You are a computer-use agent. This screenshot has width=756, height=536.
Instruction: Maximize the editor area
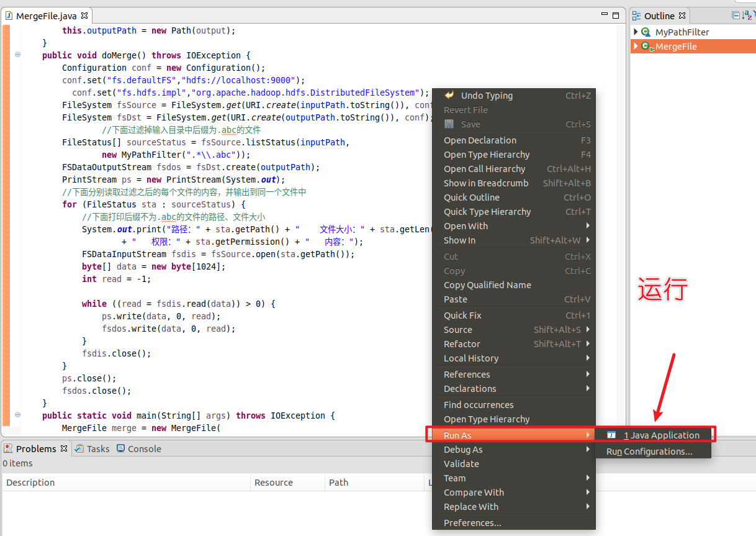(616, 16)
